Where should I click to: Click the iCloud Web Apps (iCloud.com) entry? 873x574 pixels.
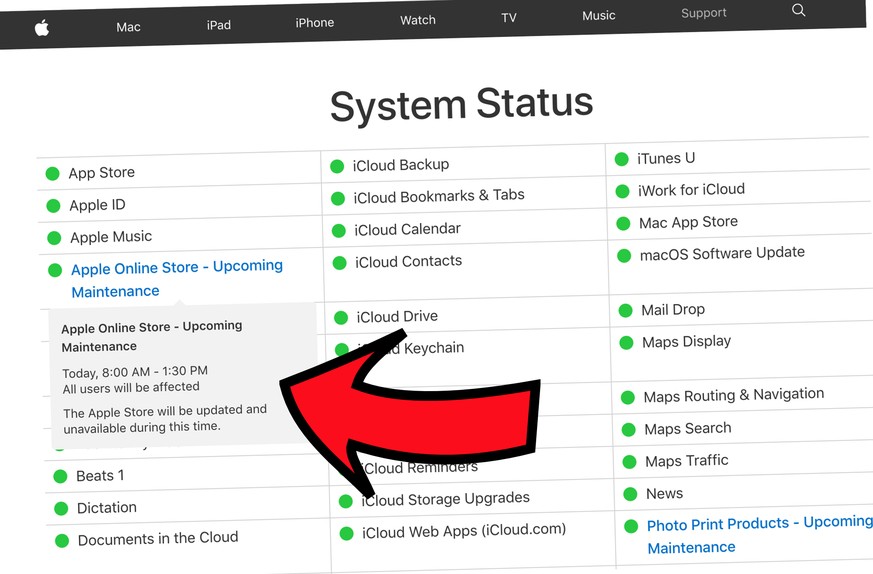coord(463,530)
